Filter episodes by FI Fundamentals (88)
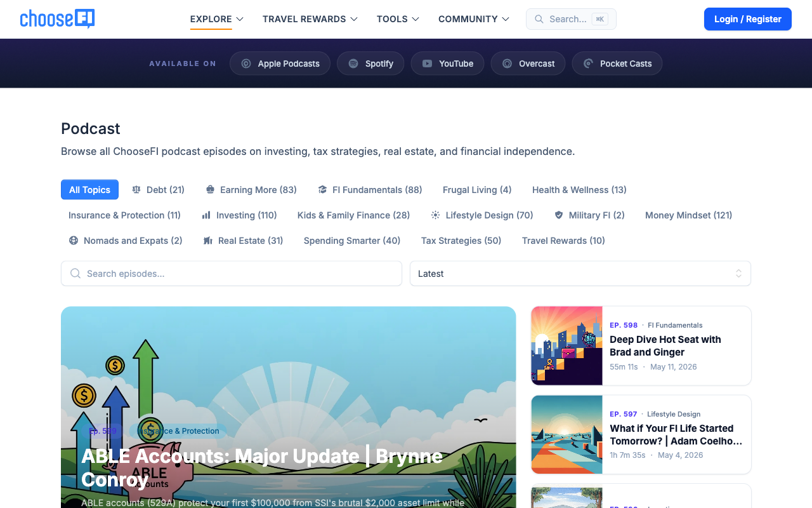The height and width of the screenshot is (508, 812). click(370, 190)
